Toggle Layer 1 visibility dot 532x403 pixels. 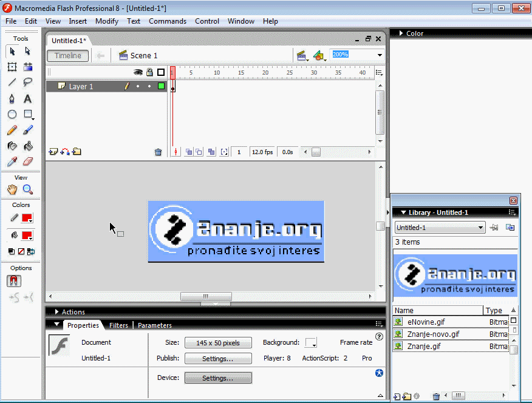[x=138, y=86]
